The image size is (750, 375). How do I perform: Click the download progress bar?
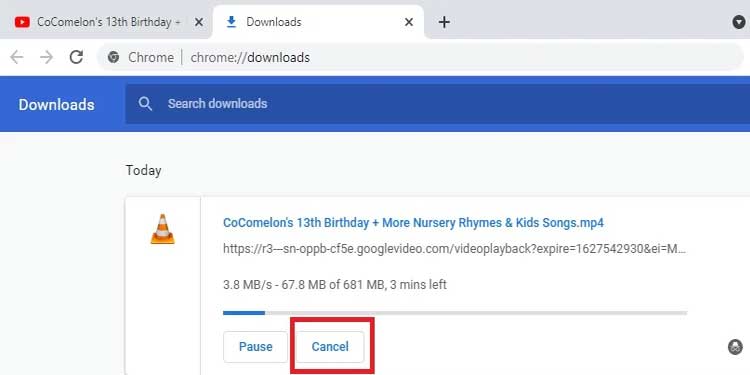tap(455, 313)
